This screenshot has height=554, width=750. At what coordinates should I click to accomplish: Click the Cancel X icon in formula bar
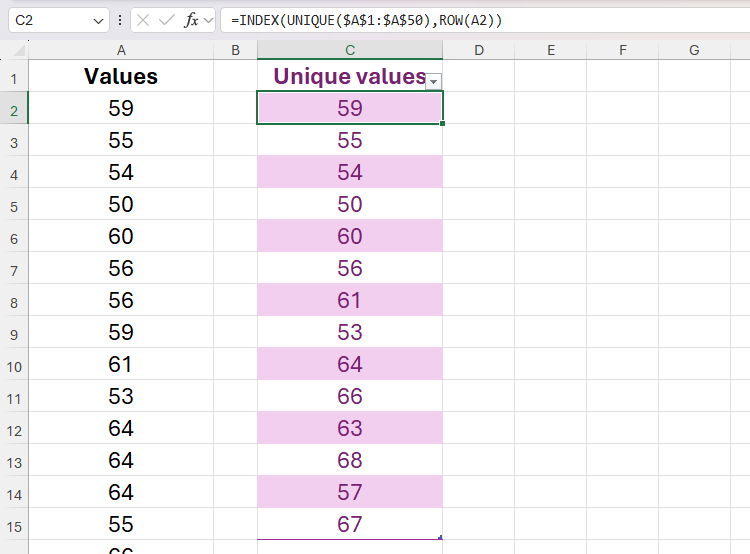(x=144, y=20)
